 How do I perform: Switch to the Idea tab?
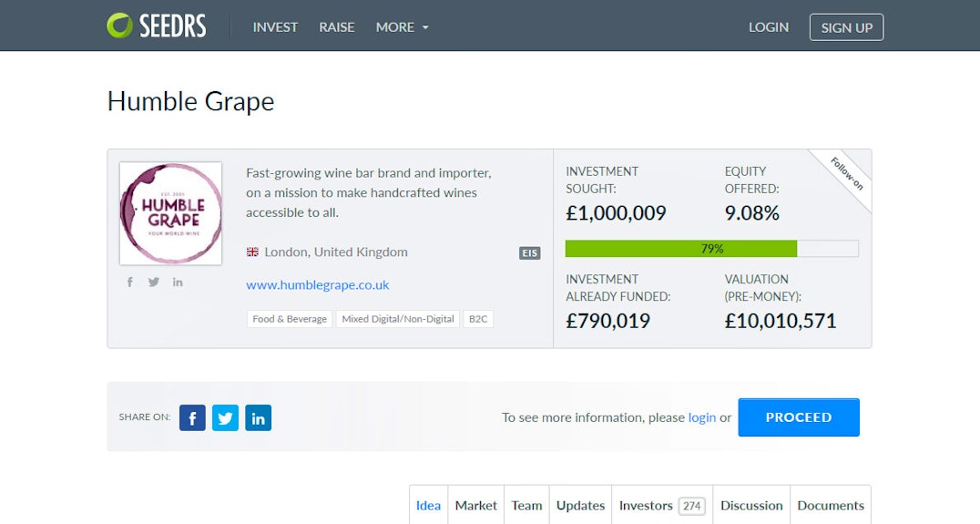pos(428,505)
